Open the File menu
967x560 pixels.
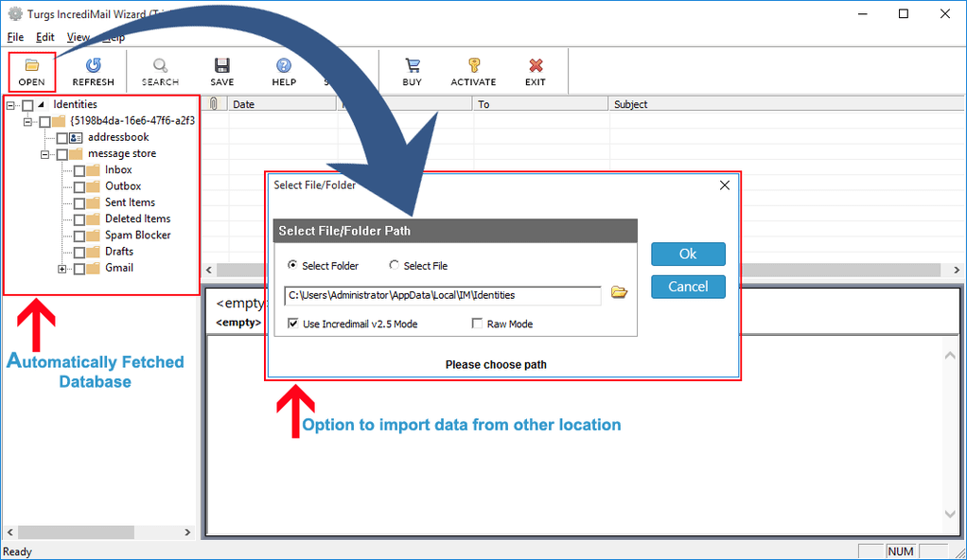pos(15,37)
